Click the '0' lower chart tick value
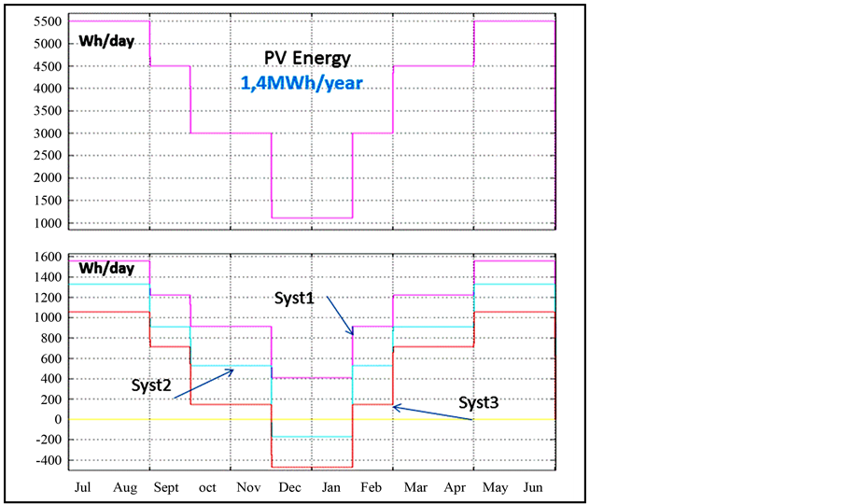This screenshot has width=842, height=504. point(58,419)
